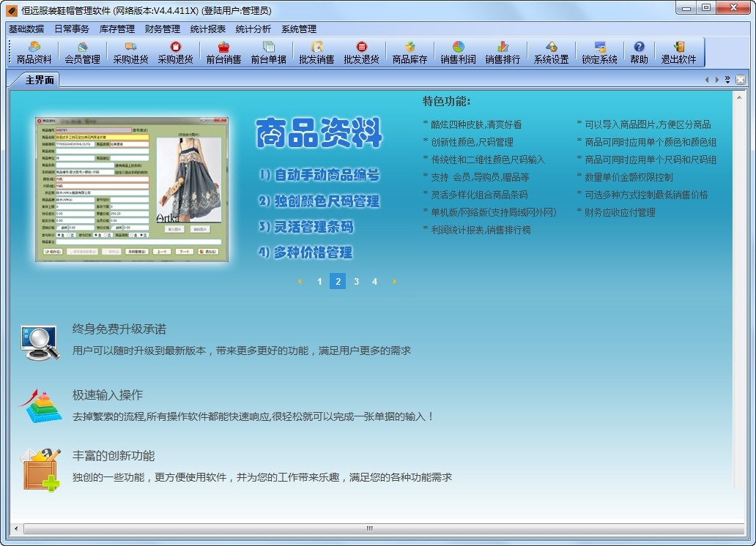Click 采购退货 purchase return icon

[176, 53]
